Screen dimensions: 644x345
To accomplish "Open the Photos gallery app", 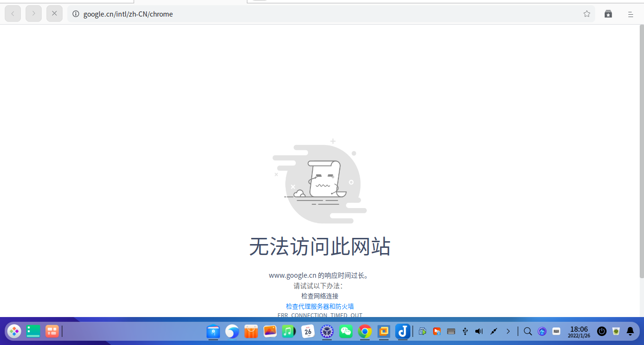I will point(270,331).
